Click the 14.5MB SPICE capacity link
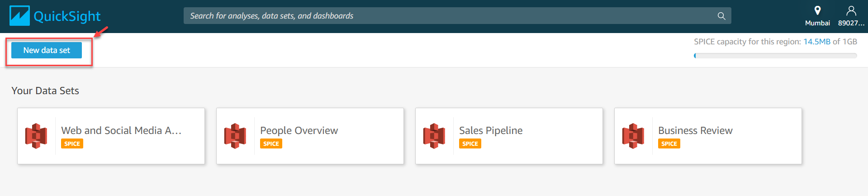Screen dimensions: 868x196 coord(816,42)
